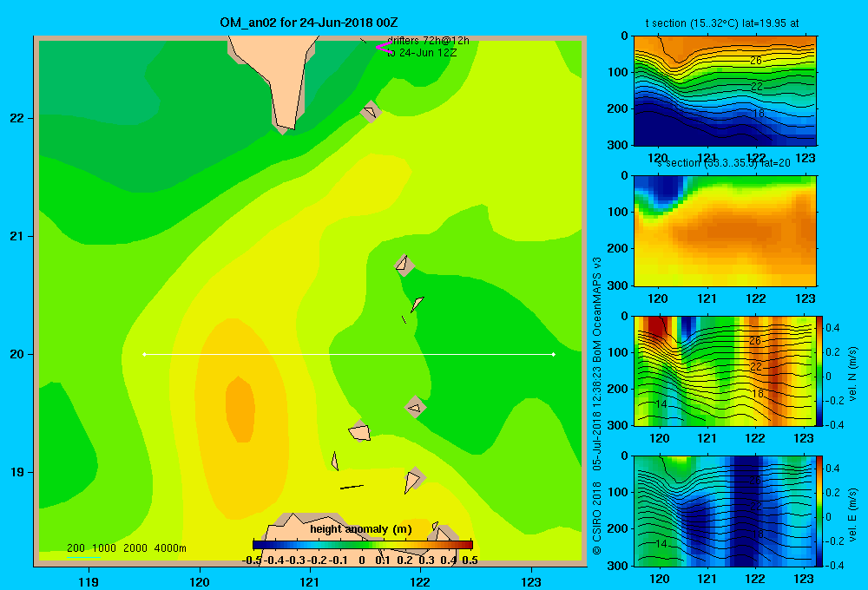Click the "to 24-Jun 12Z" label
868x590 pixels.
pos(422,53)
